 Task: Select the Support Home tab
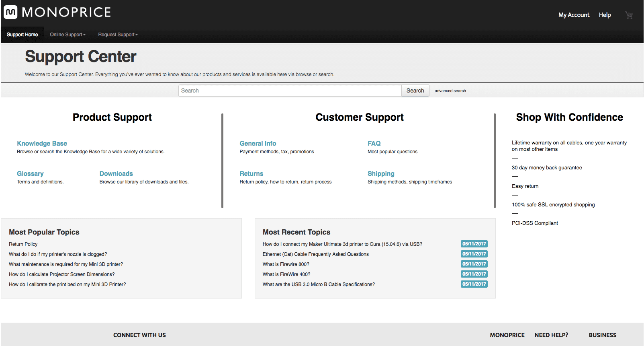22,35
